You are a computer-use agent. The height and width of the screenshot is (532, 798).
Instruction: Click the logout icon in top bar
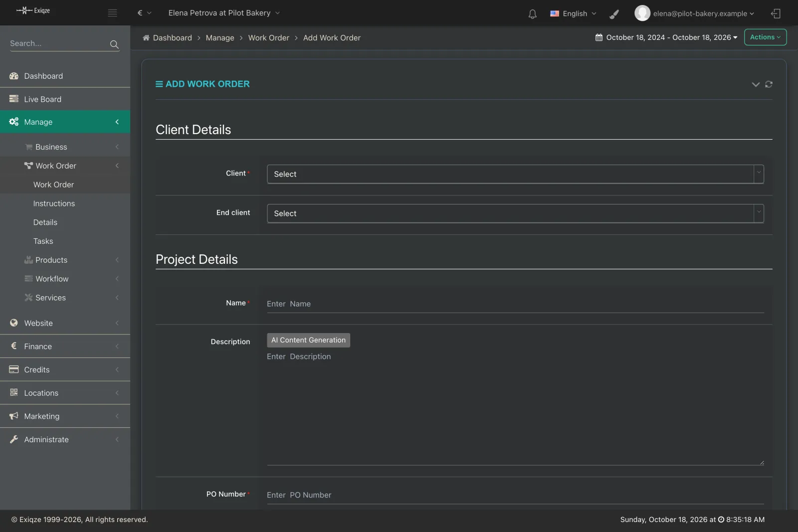pyautogui.click(x=776, y=13)
